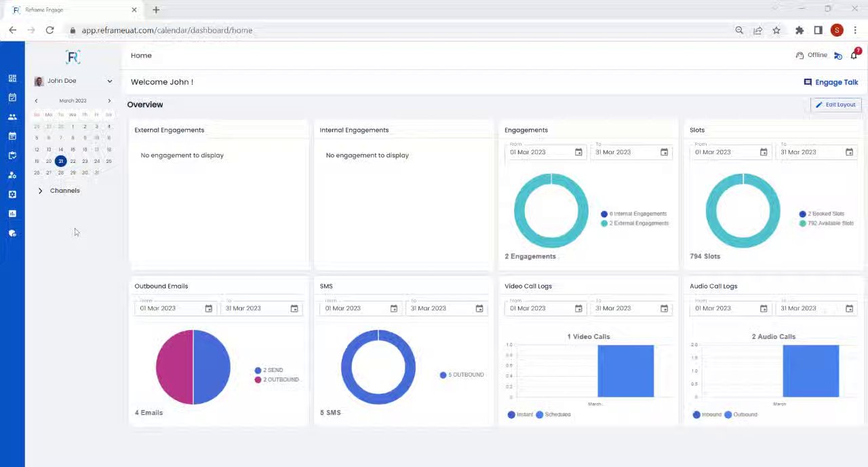The image size is (868, 467).
Task: Select the Reframe Engage browser tab
Action: 73,10
